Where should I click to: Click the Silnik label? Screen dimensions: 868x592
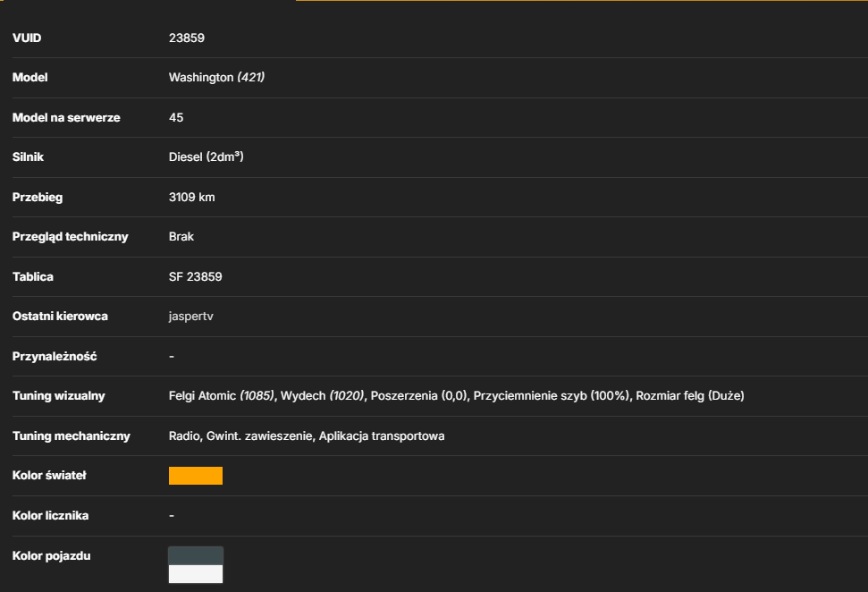[x=28, y=156]
